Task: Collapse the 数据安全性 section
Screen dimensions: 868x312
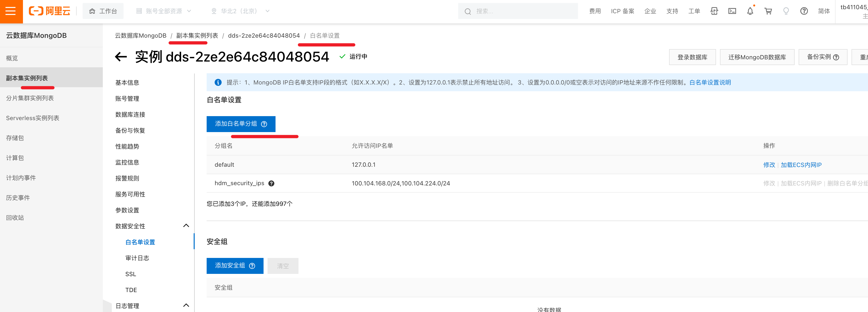Action: tap(186, 226)
